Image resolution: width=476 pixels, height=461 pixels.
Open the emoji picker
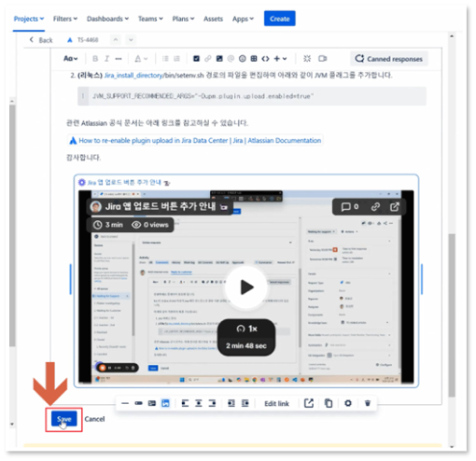pyautogui.click(x=243, y=59)
